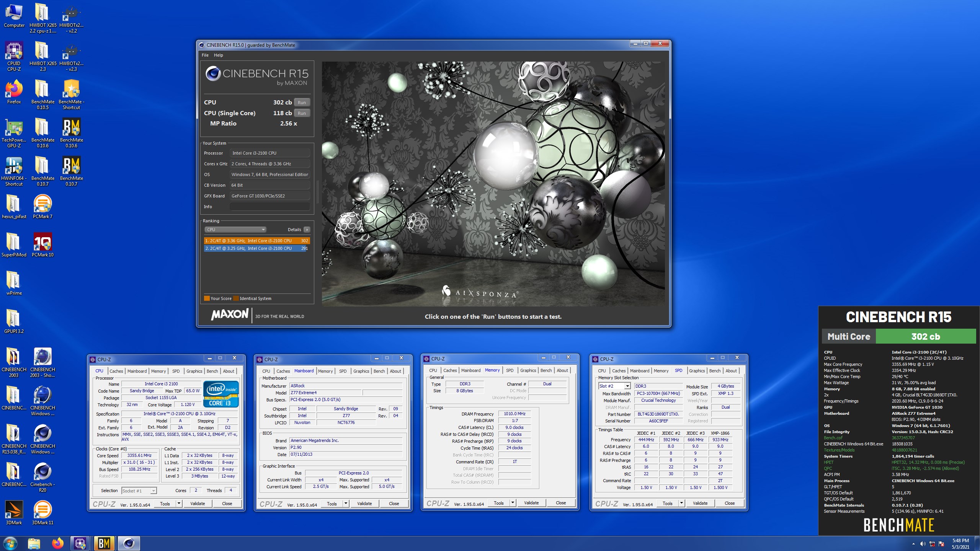
Task: Click the Identical System legend swatch
Action: 236,298
